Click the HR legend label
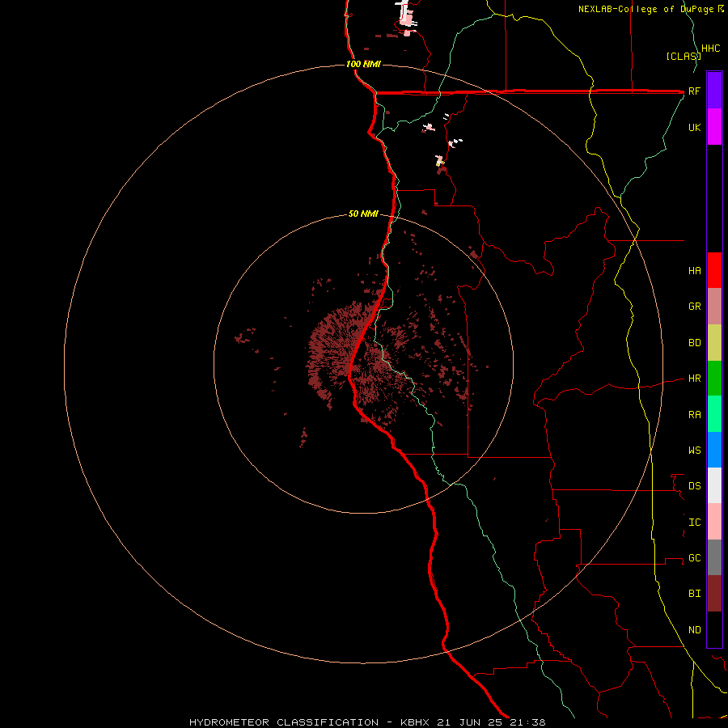 (x=694, y=379)
